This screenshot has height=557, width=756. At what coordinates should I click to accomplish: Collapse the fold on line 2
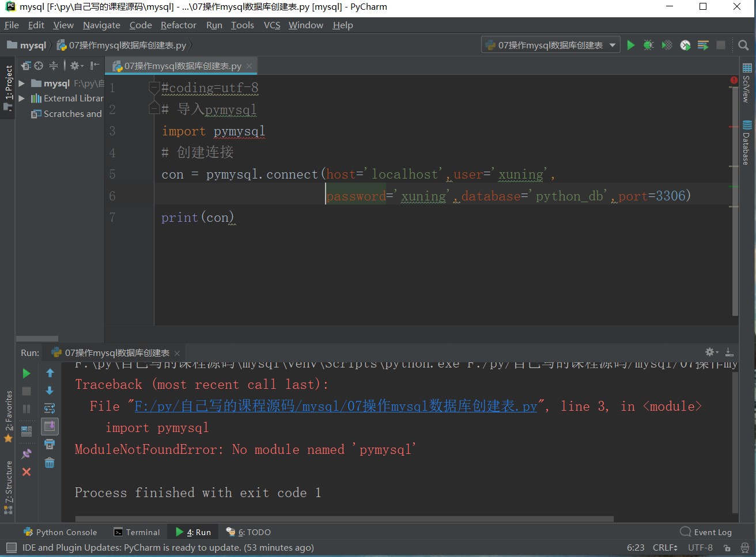154,109
